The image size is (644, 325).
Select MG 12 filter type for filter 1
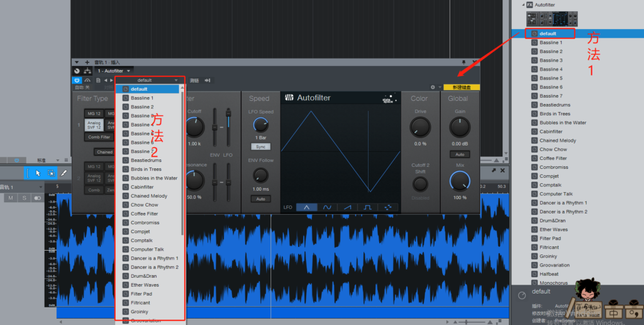click(x=94, y=113)
